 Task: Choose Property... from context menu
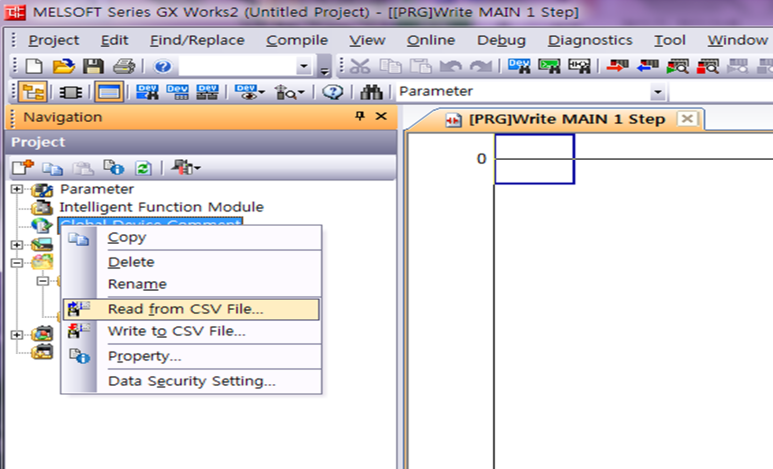(x=192, y=356)
